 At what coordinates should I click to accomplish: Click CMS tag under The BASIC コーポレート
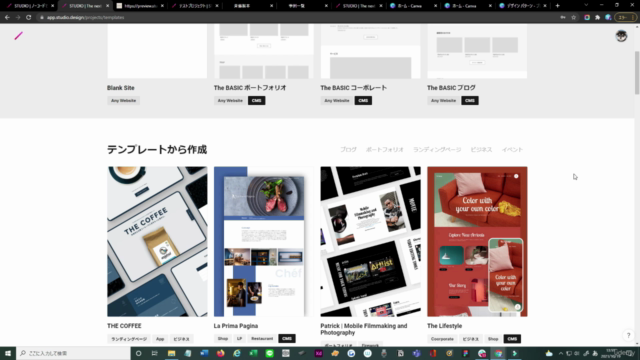click(x=363, y=100)
